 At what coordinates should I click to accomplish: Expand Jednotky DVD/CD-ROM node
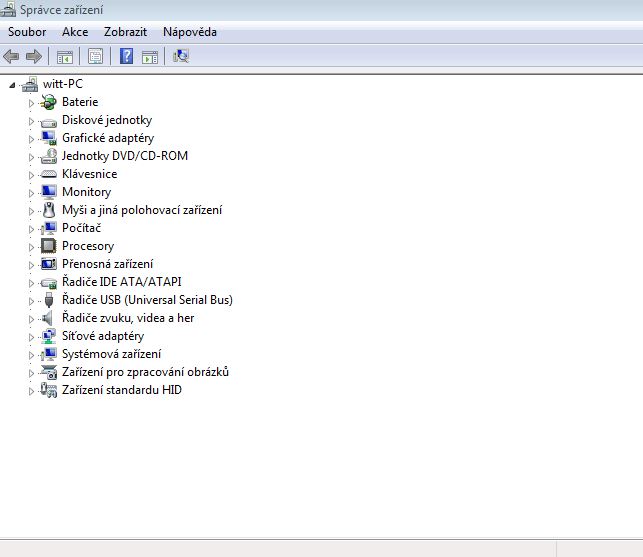[31, 157]
